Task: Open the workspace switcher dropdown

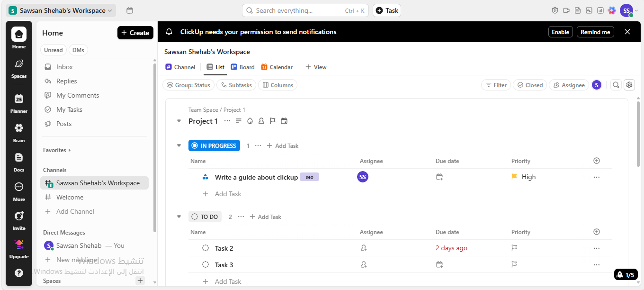Action: [x=61, y=10]
